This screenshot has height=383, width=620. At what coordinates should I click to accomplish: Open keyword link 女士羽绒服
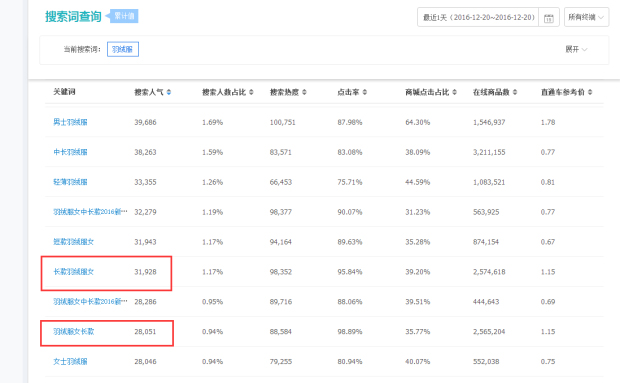pyautogui.click(x=70, y=362)
